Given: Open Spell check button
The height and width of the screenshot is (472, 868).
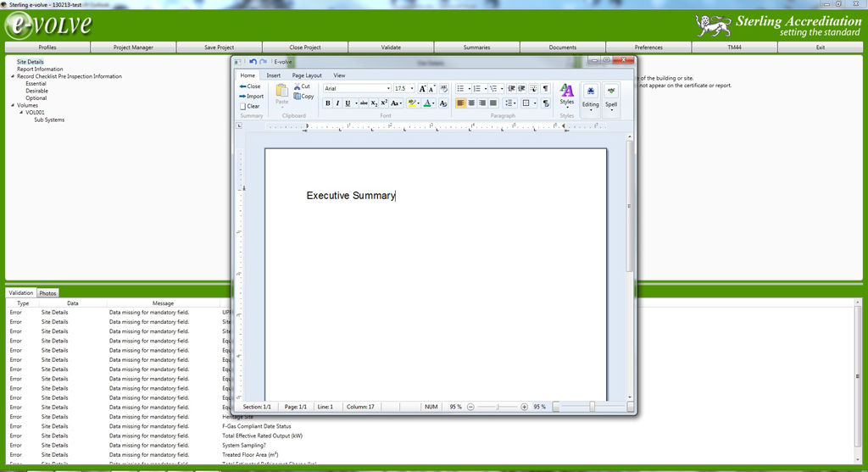Looking at the screenshot, I should tap(611, 98).
